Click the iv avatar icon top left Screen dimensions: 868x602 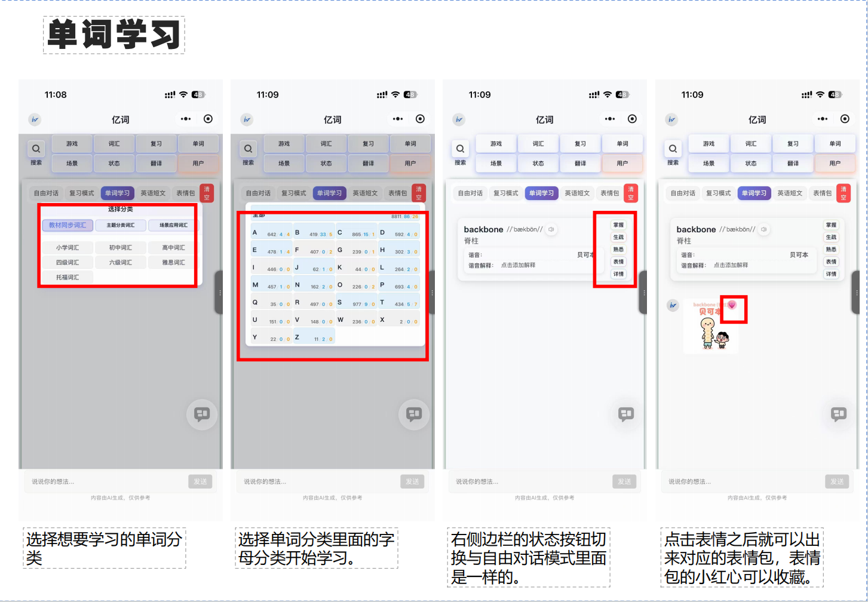pyautogui.click(x=34, y=119)
